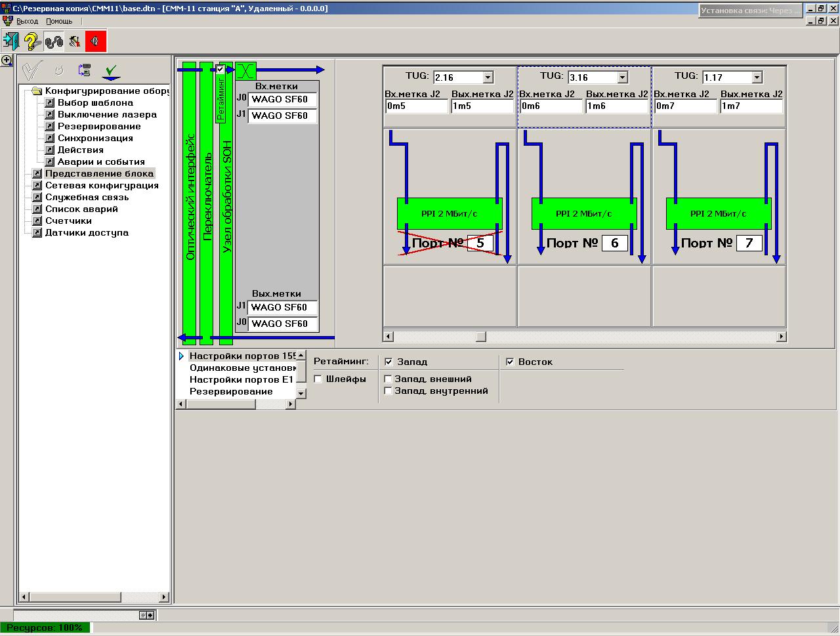Click the J0 input label WAGO SF60 field

[283, 100]
